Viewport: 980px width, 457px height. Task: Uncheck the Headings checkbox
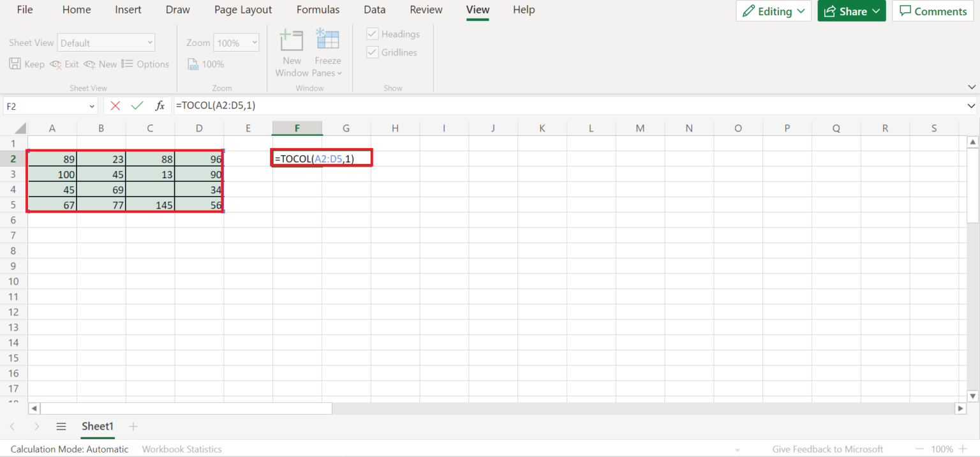[x=373, y=34]
